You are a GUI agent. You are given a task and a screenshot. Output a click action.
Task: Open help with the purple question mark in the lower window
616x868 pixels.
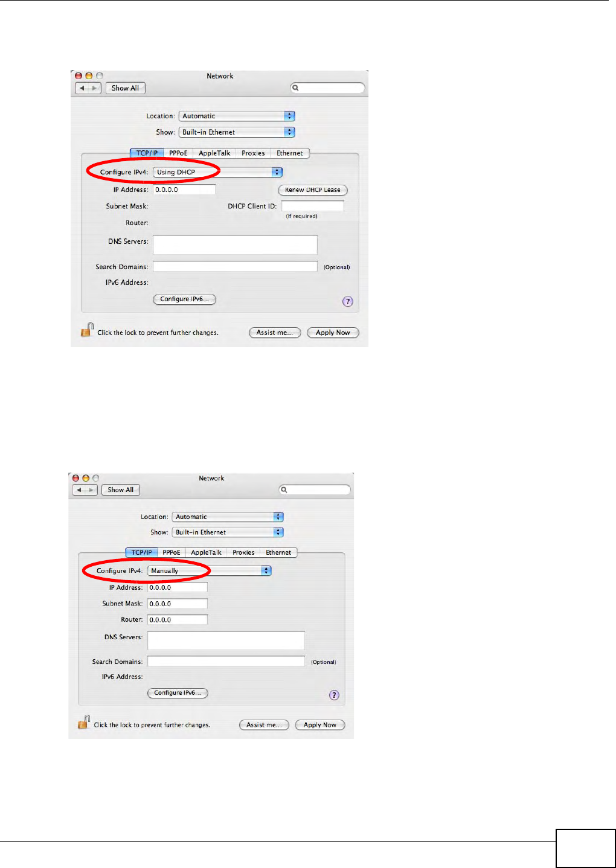coord(334,695)
